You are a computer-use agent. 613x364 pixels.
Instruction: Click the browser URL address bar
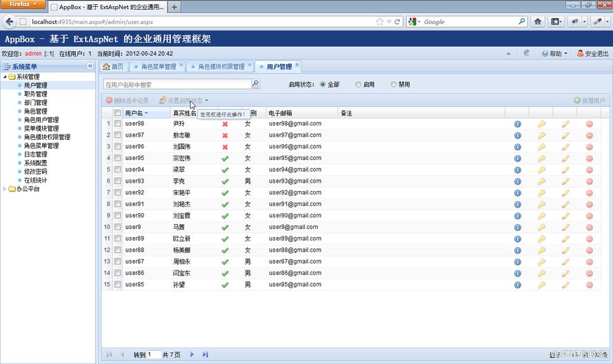pyautogui.click(x=201, y=22)
